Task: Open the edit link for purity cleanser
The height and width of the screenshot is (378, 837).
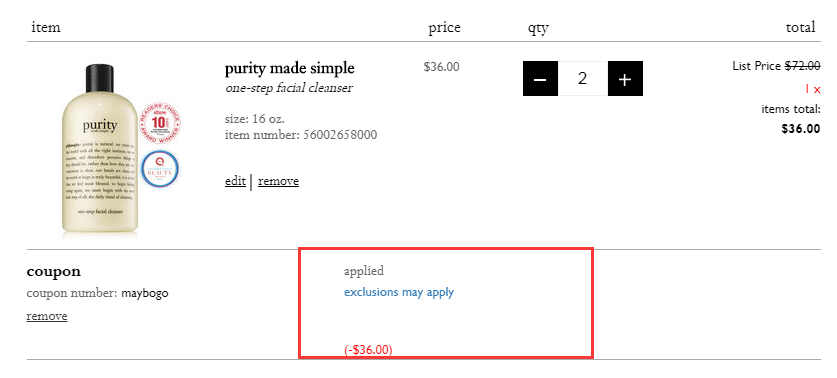Action: [x=235, y=181]
